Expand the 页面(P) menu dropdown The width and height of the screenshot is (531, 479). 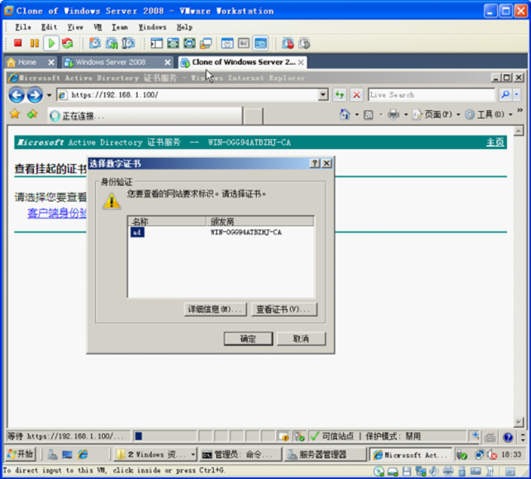click(458, 115)
